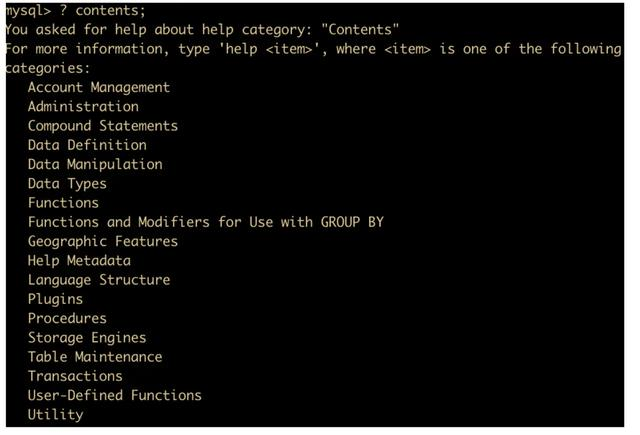Select the 'Administration' help category text
Viewport: 640px width, 435px height.
[83, 107]
